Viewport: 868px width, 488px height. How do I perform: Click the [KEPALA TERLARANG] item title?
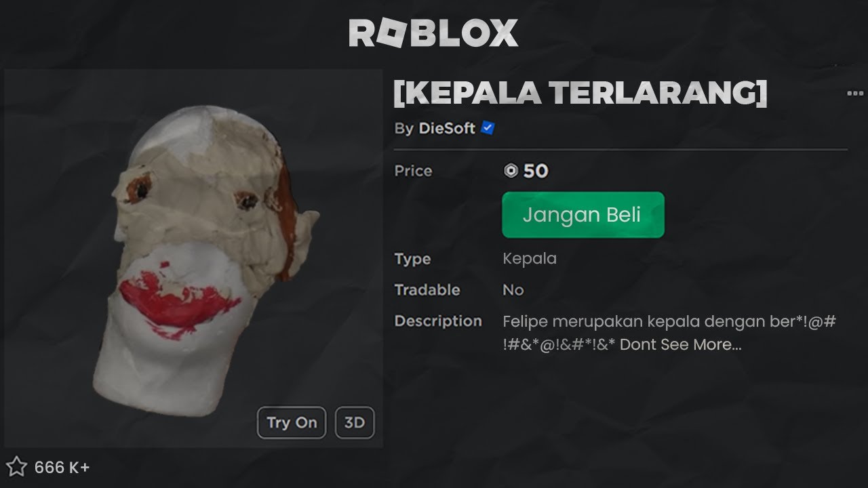click(580, 94)
